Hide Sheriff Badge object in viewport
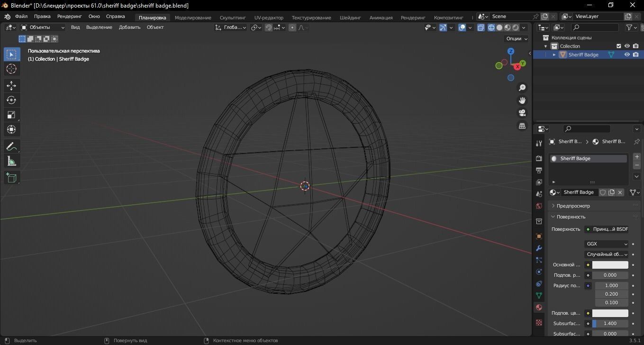The width and height of the screenshot is (644, 345). [x=627, y=54]
